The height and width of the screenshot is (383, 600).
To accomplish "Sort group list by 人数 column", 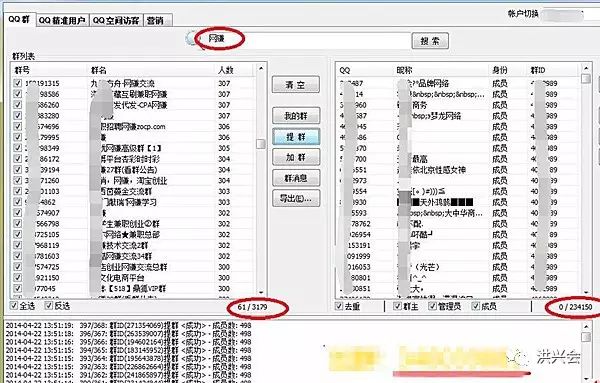I will 226,70.
